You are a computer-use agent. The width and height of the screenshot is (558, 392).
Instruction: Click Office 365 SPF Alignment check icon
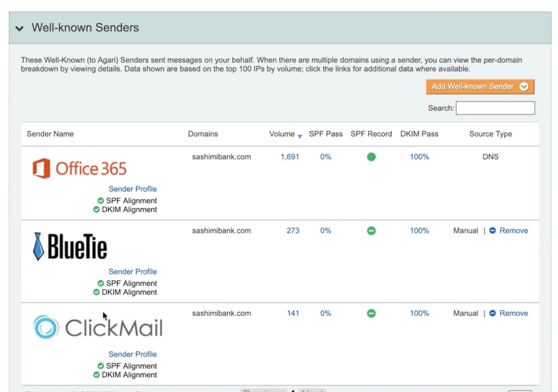(x=101, y=201)
